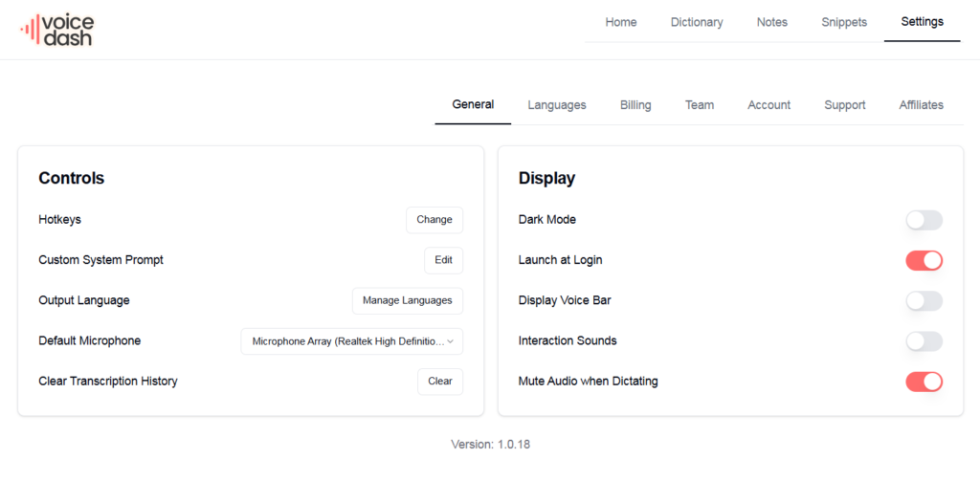Open the Languages settings sub-tab

point(557,105)
